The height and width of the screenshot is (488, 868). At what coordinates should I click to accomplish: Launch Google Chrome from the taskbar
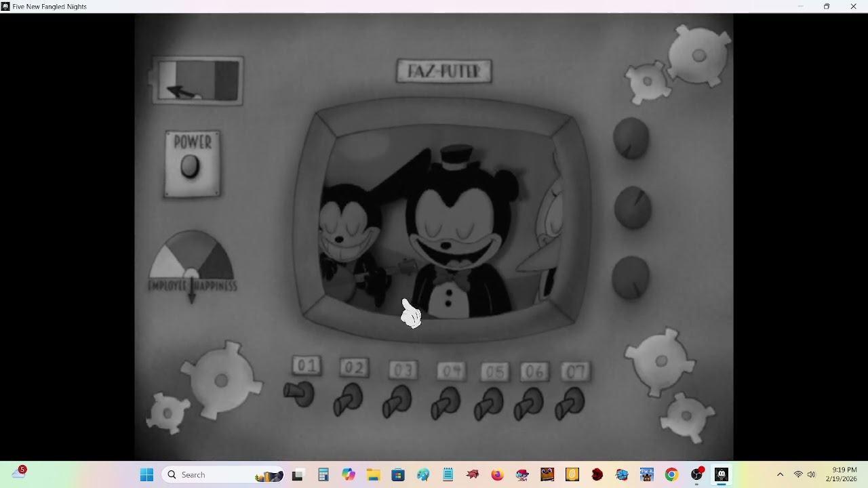pos(671,474)
